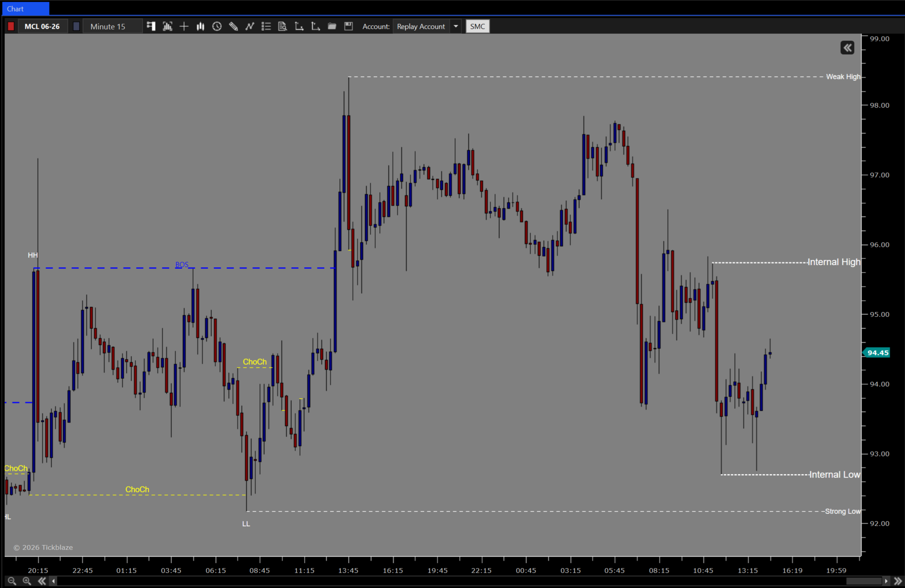Open the bulleted list icon in toolbar
The height and width of the screenshot is (588, 905).
coord(266,26)
